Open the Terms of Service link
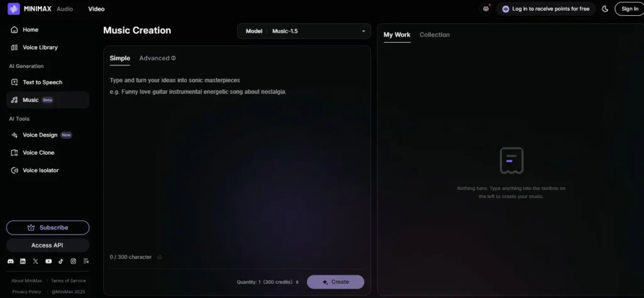This screenshot has width=644, height=298. coord(68,281)
